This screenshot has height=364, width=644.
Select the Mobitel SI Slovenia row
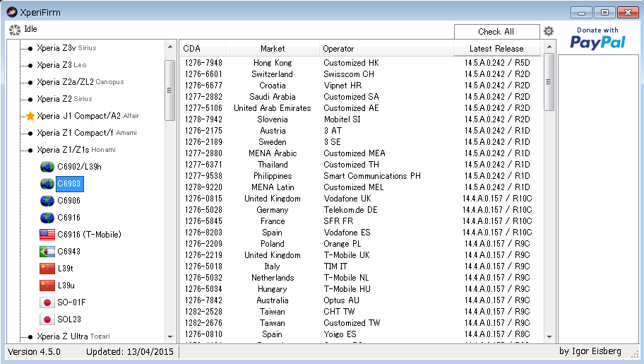[x=362, y=119]
